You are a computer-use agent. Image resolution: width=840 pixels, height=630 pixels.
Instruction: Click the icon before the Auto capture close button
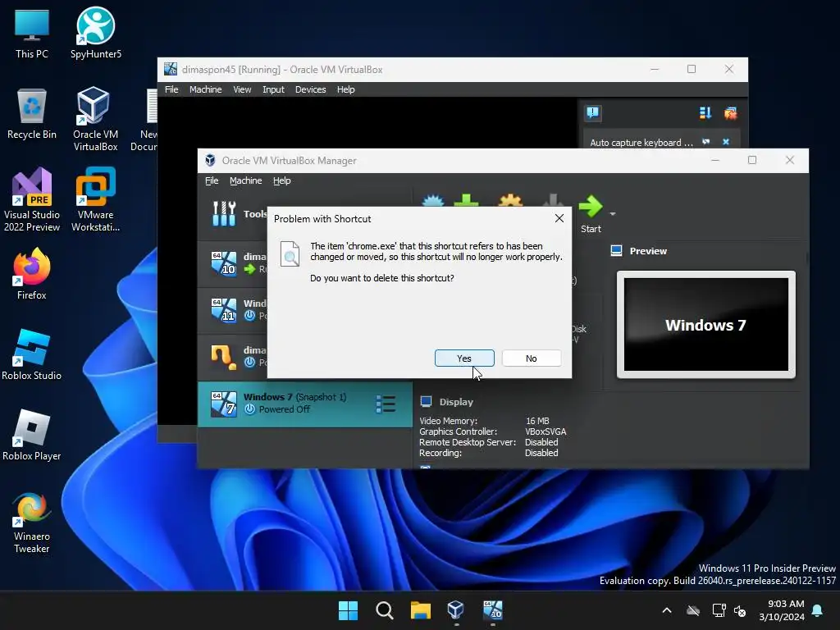[x=706, y=142]
